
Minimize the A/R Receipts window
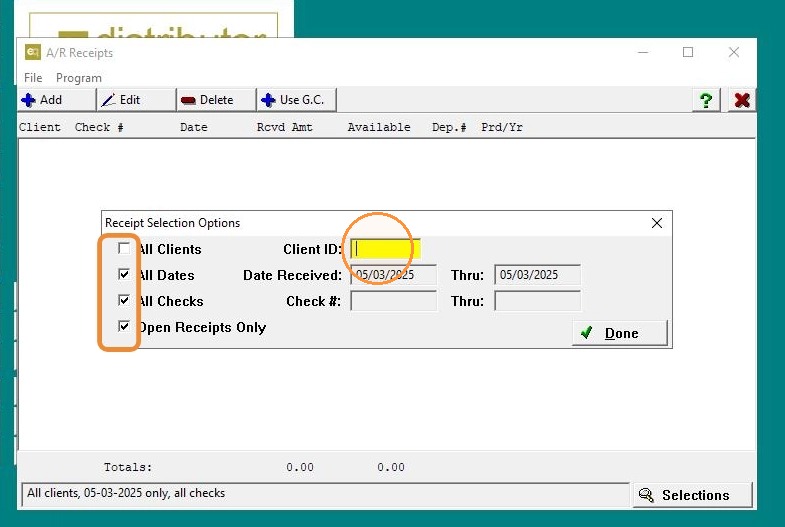point(643,52)
